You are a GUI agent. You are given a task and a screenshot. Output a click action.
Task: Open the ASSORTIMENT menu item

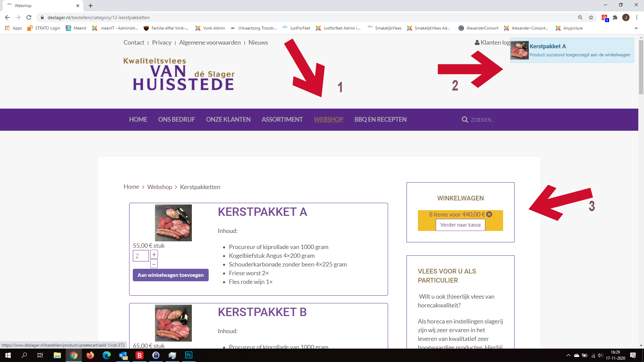282,120
